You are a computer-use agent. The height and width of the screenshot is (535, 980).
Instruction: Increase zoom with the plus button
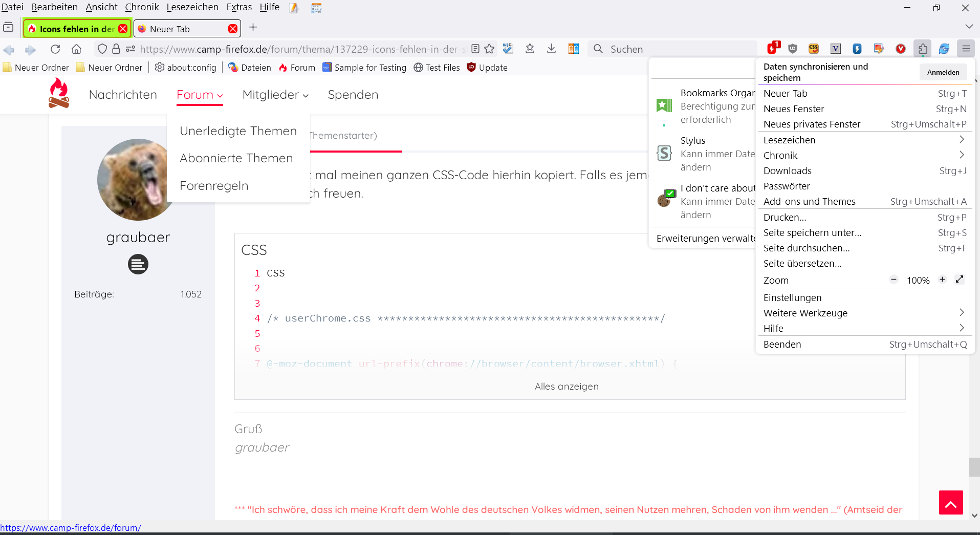[x=942, y=280]
